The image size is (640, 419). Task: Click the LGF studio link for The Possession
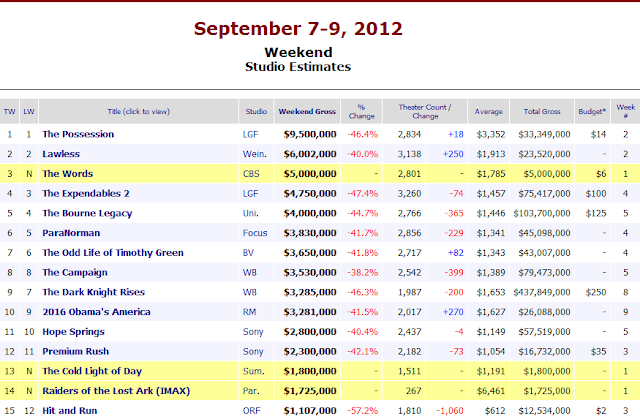tap(249, 134)
